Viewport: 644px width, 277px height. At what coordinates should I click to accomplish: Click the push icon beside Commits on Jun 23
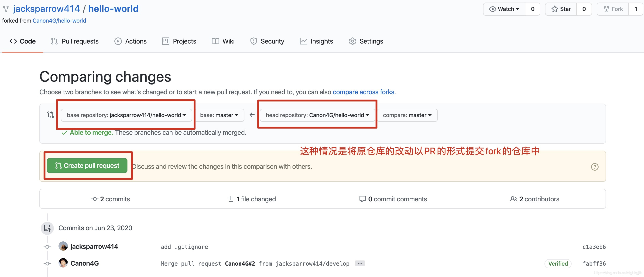tap(47, 228)
